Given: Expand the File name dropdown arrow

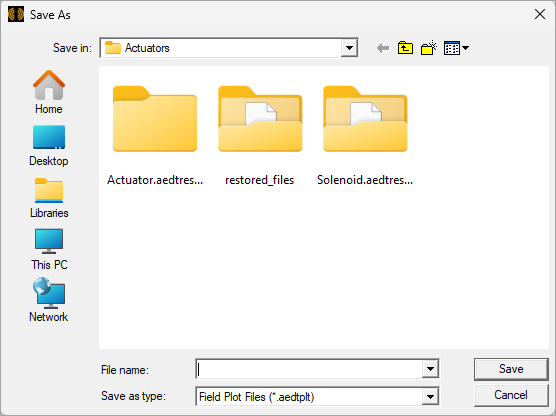Looking at the screenshot, I should point(430,369).
